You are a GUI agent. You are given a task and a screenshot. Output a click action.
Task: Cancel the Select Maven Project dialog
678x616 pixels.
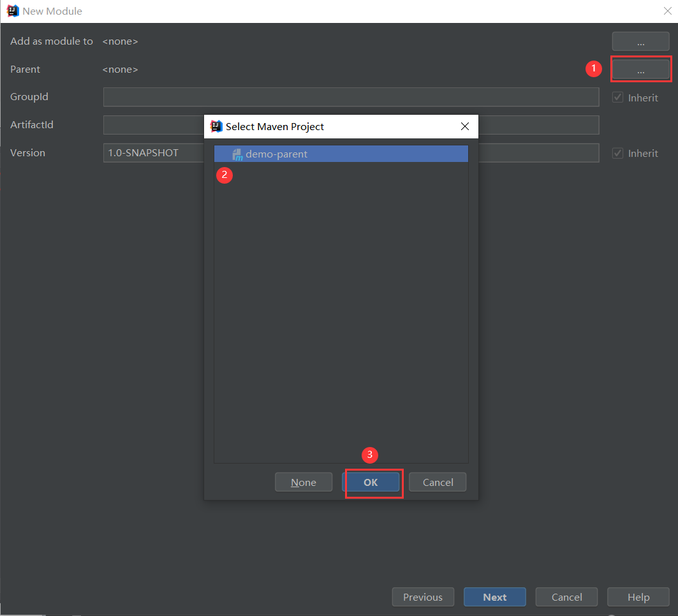438,482
